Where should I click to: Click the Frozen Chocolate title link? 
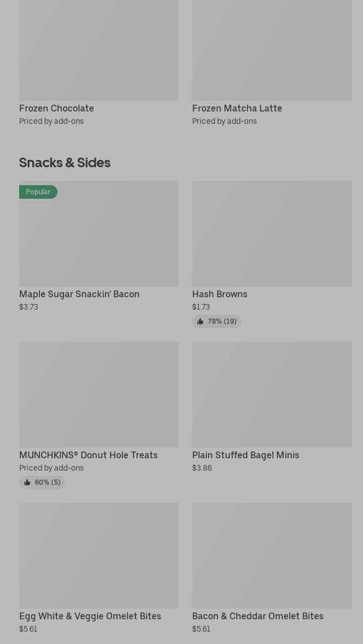click(56, 108)
